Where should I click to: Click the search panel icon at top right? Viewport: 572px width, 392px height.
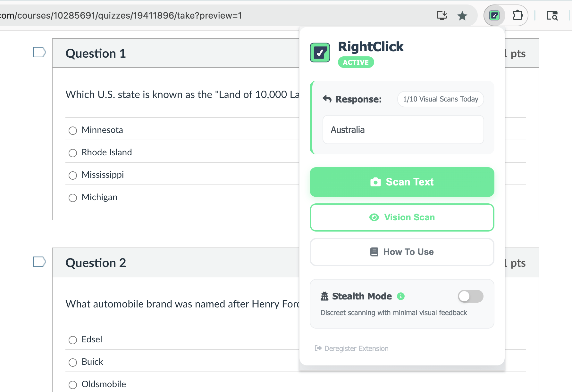pos(552,15)
